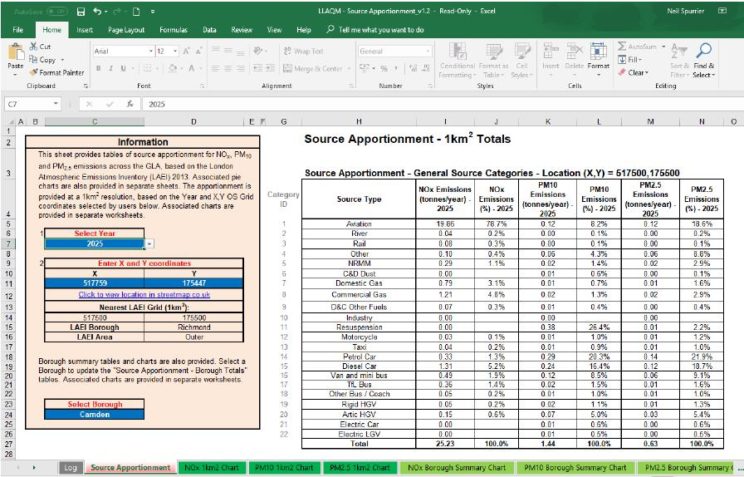Switch to the Insert ribbon tab
The height and width of the screenshot is (477, 744).
point(84,29)
